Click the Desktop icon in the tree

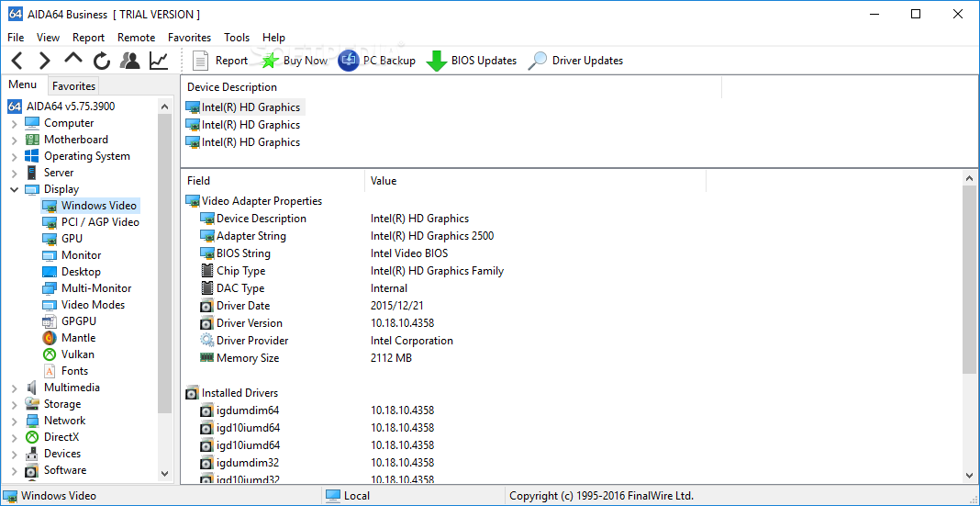(50, 272)
